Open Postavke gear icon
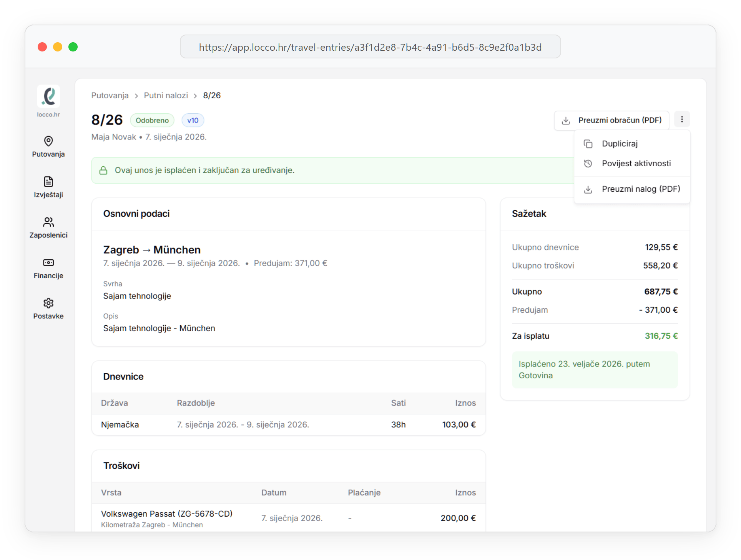The image size is (741, 560). tap(48, 303)
